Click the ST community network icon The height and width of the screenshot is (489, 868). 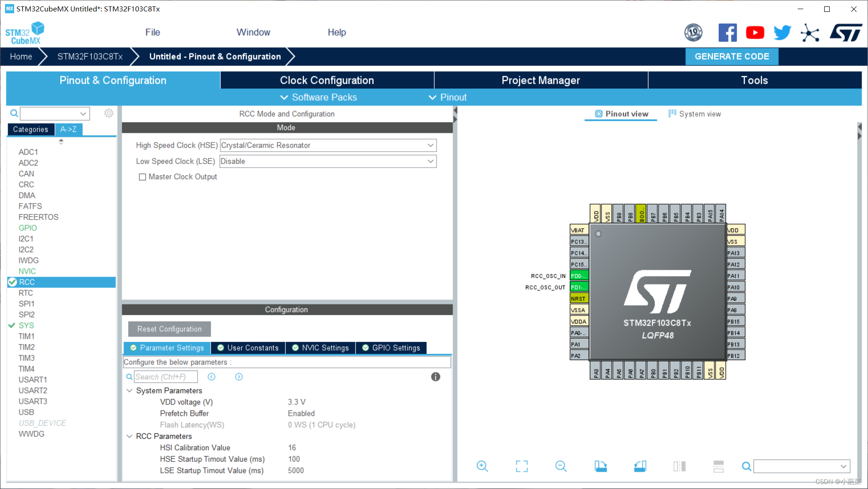[x=810, y=32]
